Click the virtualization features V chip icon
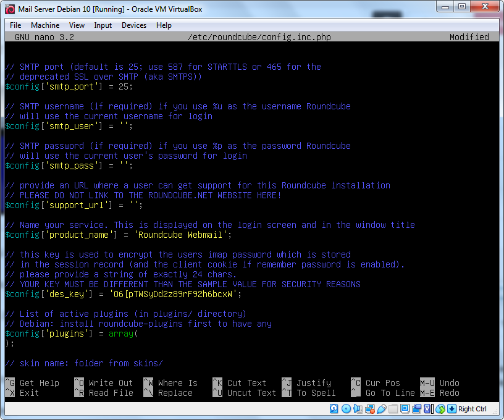This screenshot has height=420, width=504. [x=428, y=409]
